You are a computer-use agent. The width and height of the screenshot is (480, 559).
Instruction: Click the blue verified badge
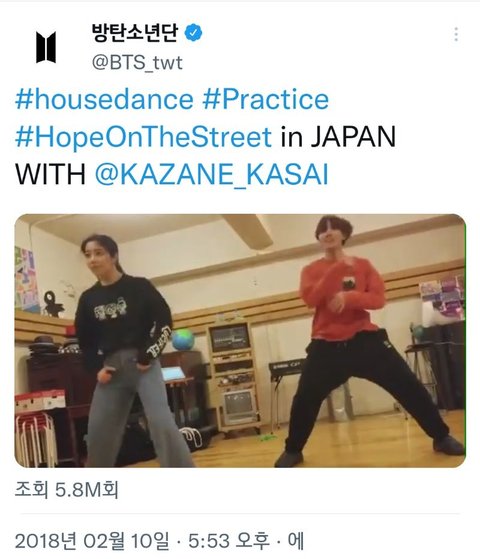coord(193,33)
